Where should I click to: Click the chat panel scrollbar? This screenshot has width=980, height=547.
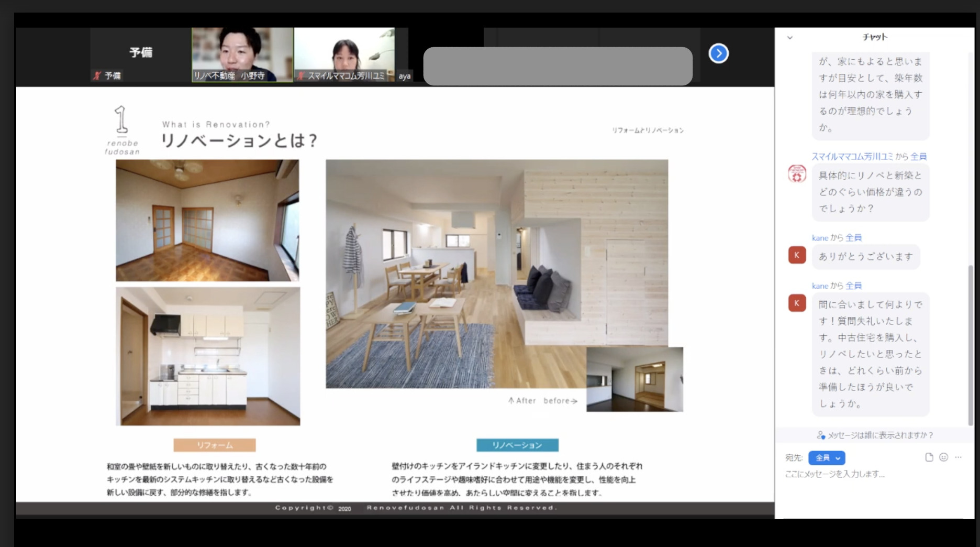pos(971,346)
